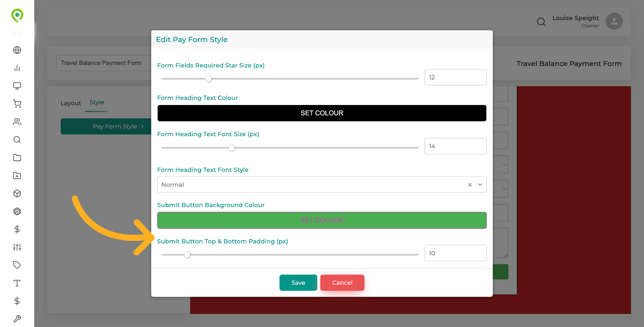Click the Heading Font Size field showing 14
The width and height of the screenshot is (644, 327).
pyautogui.click(x=455, y=146)
